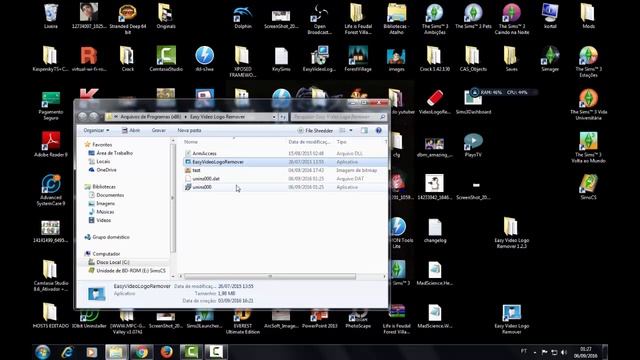Select the Open Broadcaster shortcut
The height and width of the screenshot is (360, 640).
click(319, 19)
